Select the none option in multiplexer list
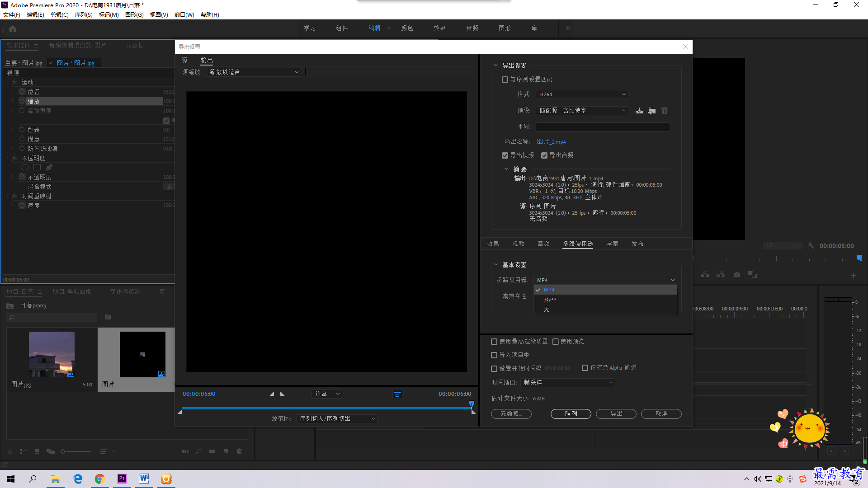The height and width of the screenshot is (488, 868). (605, 310)
